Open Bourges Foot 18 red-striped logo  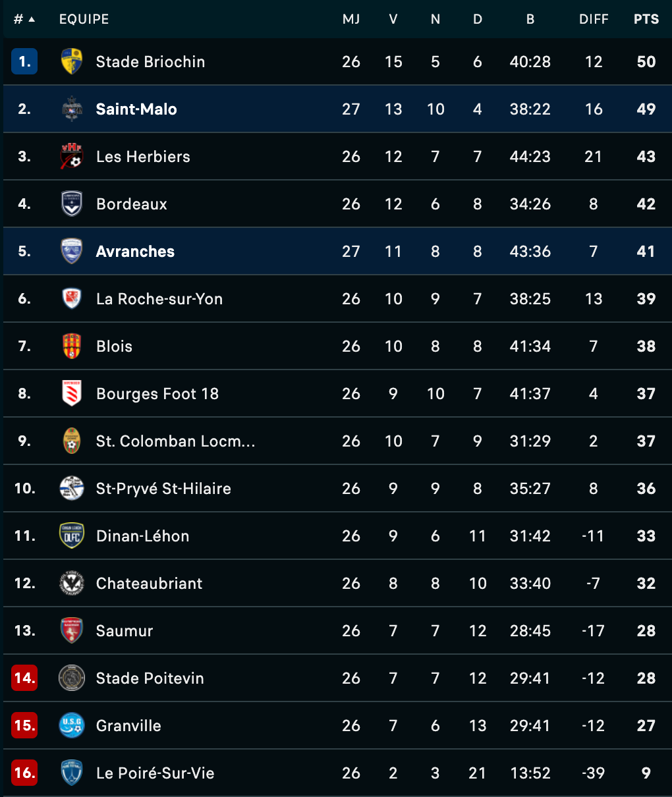pyautogui.click(x=71, y=393)
